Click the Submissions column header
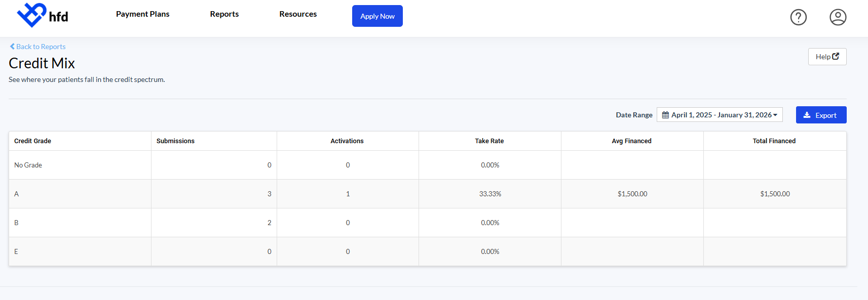Viewport: 868px width, 300px height. point(175,141)
